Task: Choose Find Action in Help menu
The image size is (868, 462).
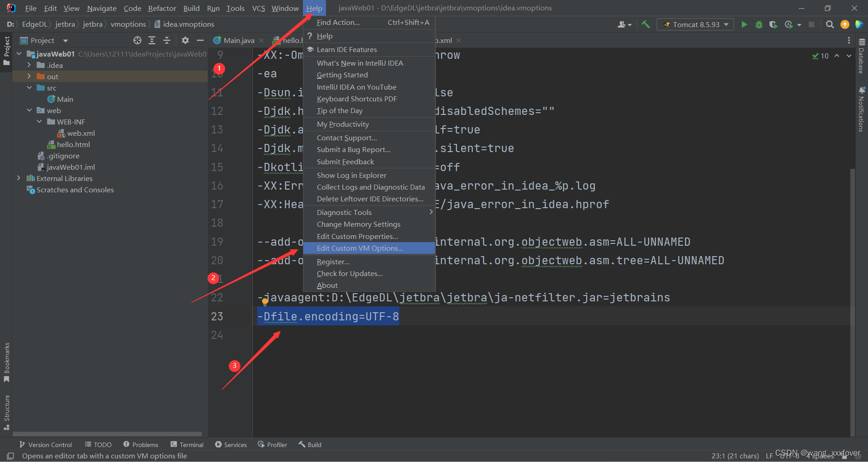Action: pos(369,22)
